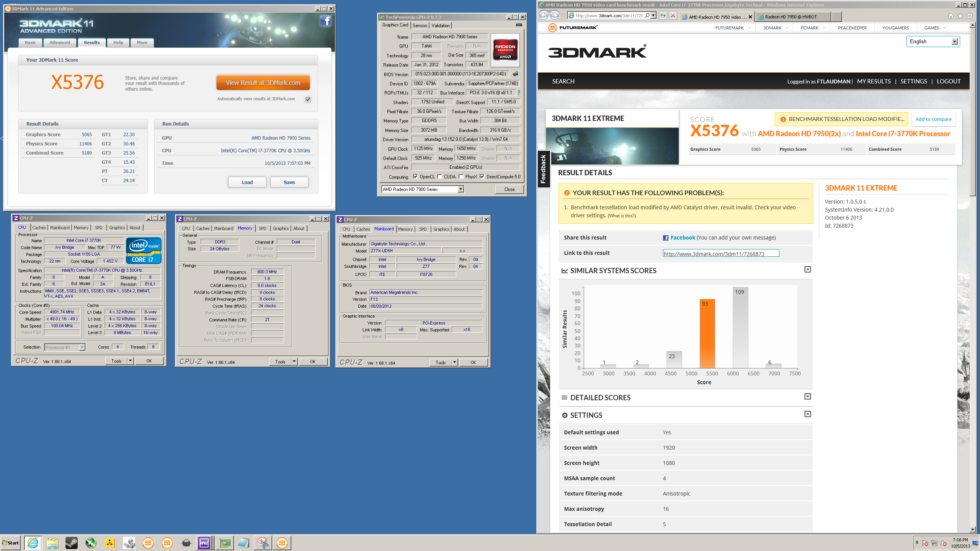Open the Validation tab in GPU-Z

click(x=441, y=26)
